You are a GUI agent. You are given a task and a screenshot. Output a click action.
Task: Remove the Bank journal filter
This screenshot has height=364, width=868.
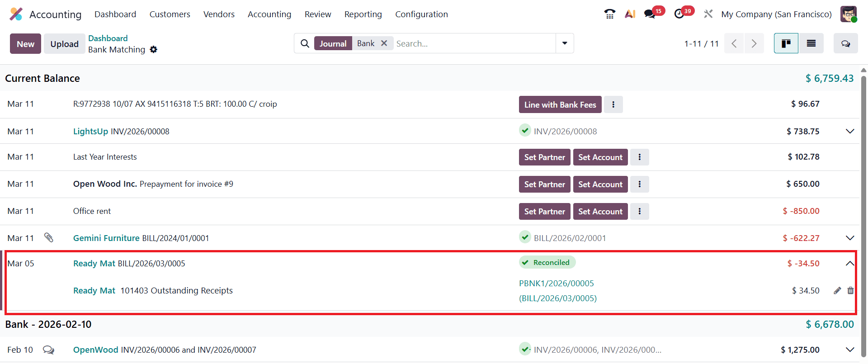click(x=384, y=43)
